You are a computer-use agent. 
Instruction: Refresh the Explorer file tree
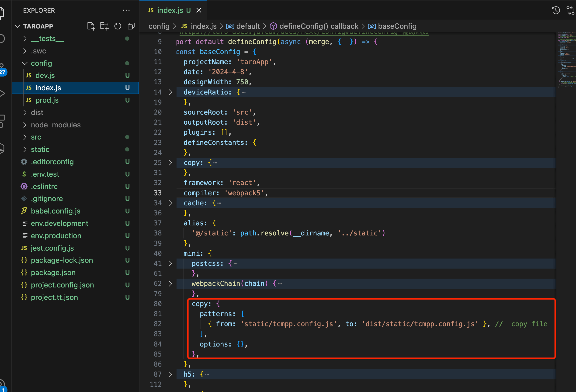tap(118, 26)
